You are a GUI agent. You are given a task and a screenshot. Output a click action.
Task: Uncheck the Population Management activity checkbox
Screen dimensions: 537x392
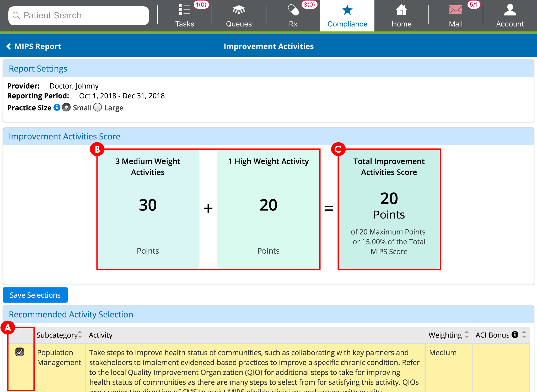(20, 352)
